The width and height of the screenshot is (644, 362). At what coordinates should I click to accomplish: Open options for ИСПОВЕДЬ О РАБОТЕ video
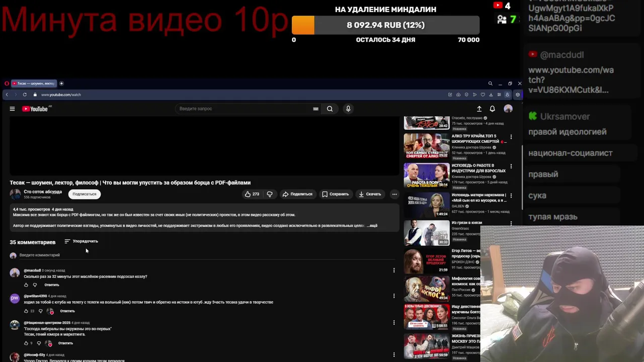point(511,166)
